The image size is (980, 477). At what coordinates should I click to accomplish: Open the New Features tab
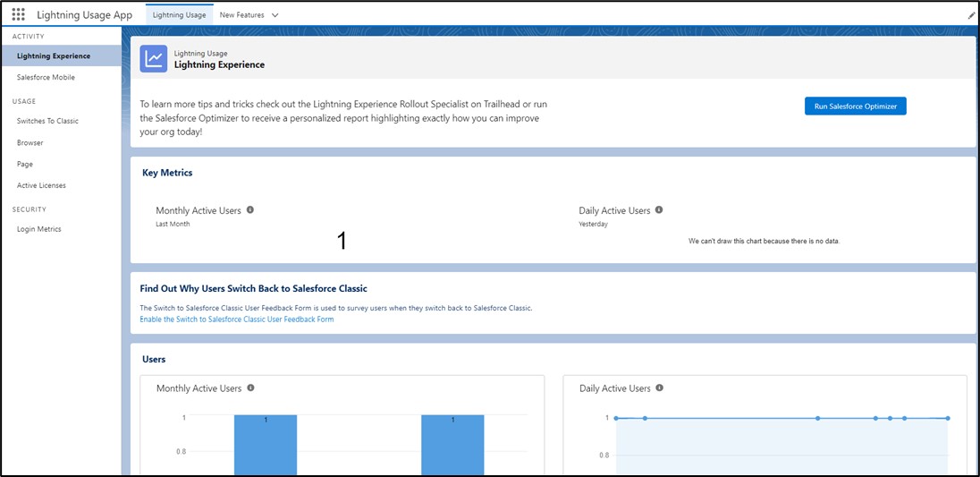coord(242,15)
